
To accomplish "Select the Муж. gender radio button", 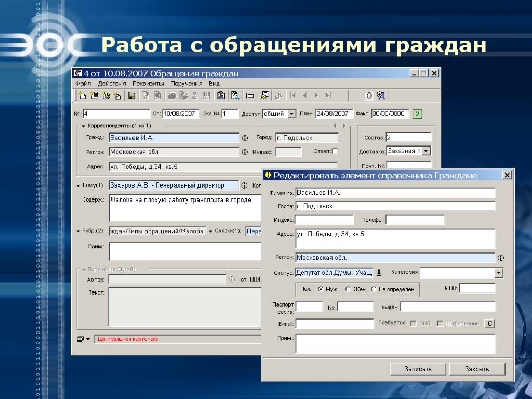I will (x=321, y=289).
